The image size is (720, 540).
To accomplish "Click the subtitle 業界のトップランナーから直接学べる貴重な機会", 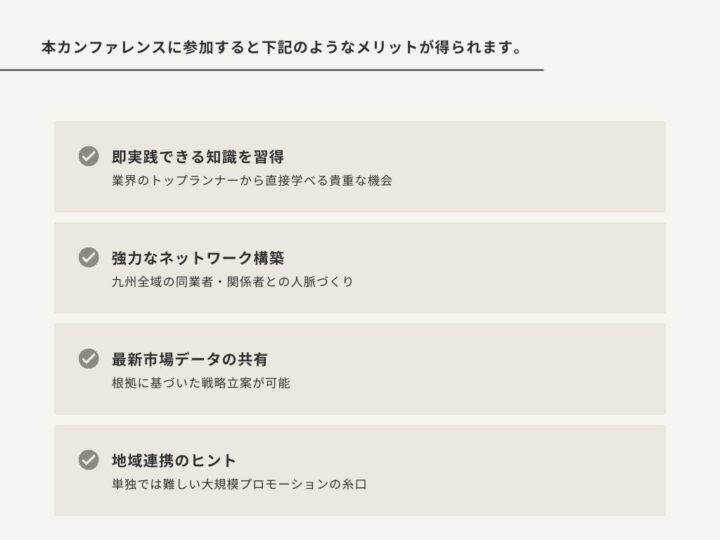I will coord(252,181).
